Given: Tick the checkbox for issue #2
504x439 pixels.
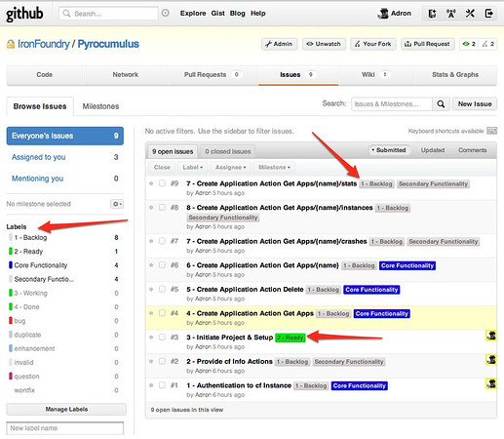Looking at the screenshot, I should tap(162, 361).
